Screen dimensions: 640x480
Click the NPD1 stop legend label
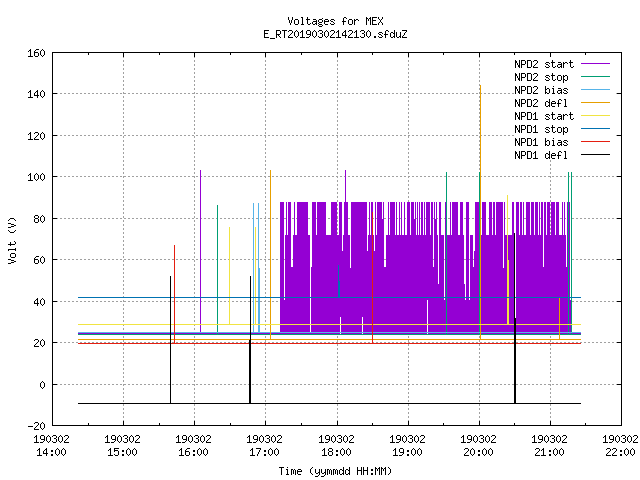[541, 129]
